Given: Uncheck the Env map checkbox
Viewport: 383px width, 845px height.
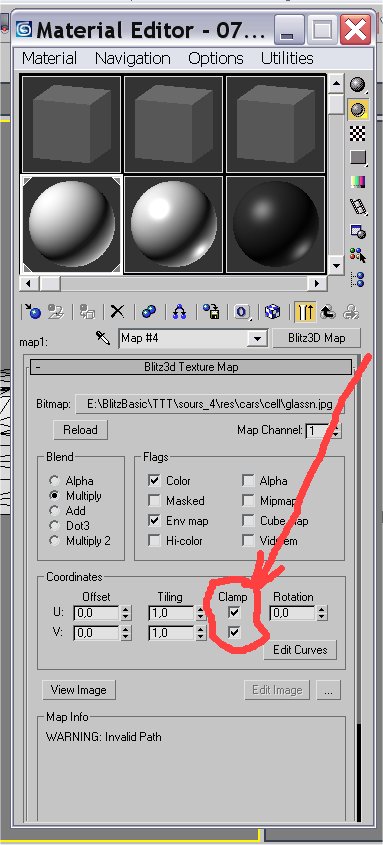Looking at the screenshot, I should point(155,521).
